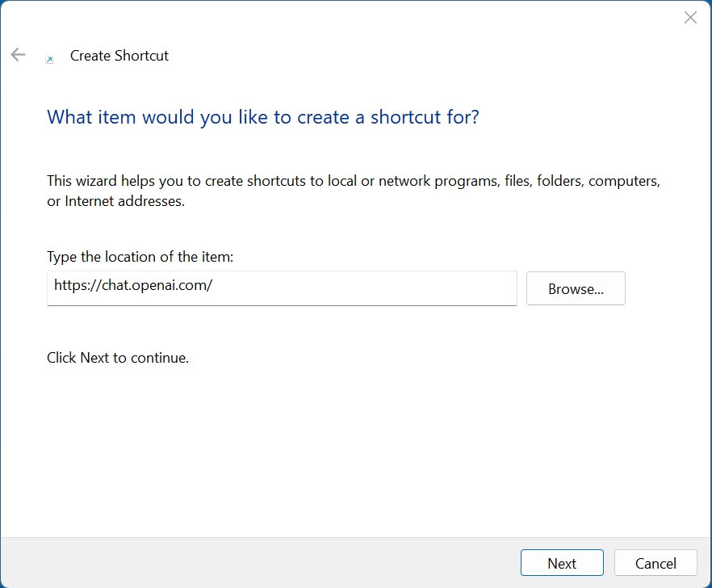Screen dimensions: 712x588
Task: Dismiss the wizard with the Cancel button
Action: click(655, 563)
